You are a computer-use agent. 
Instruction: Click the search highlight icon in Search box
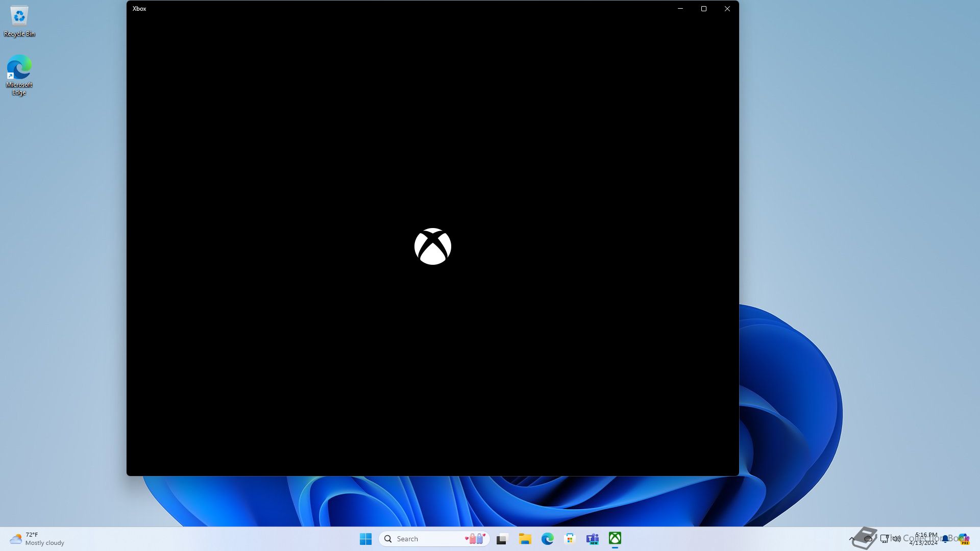475,539
